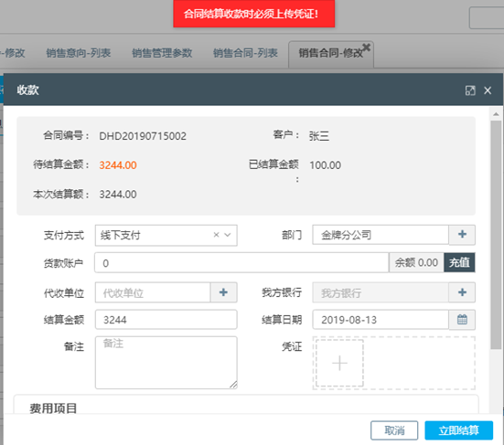Upload a voucher via the 凭证 plus box

click(339, 363)
